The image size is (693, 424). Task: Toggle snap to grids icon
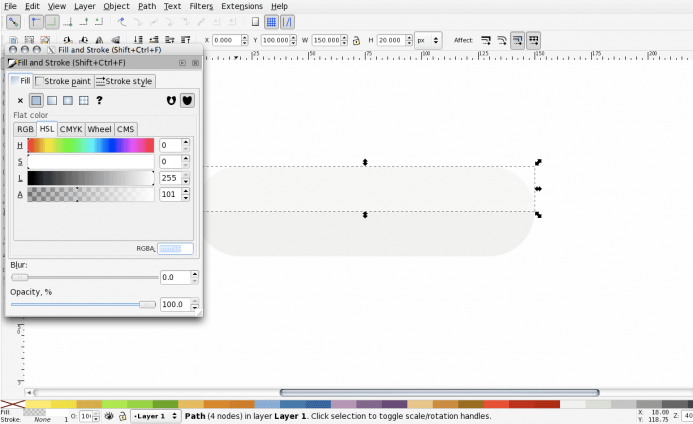(271, 22)
